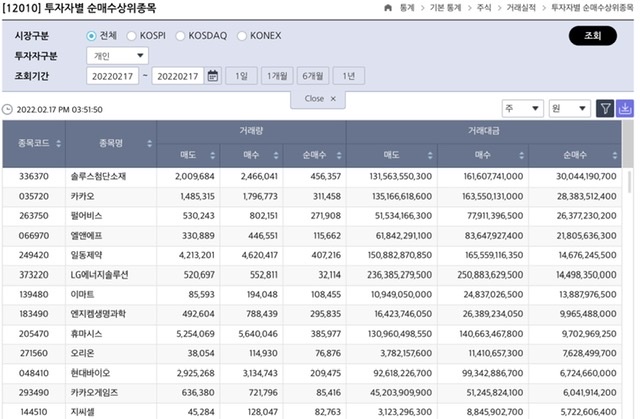Click the download data icon
640x419 pixels.
pos(625,108)
